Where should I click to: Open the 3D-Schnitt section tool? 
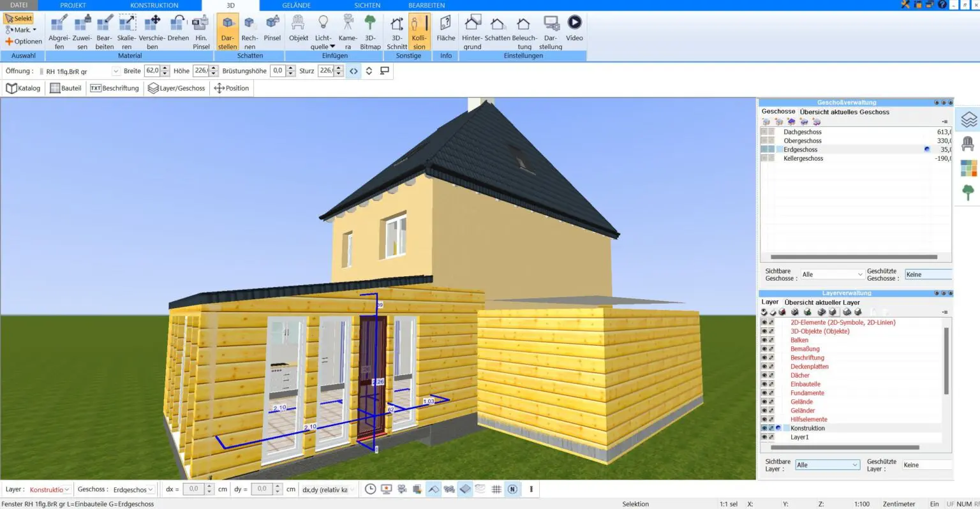click(x=396, y=32)
